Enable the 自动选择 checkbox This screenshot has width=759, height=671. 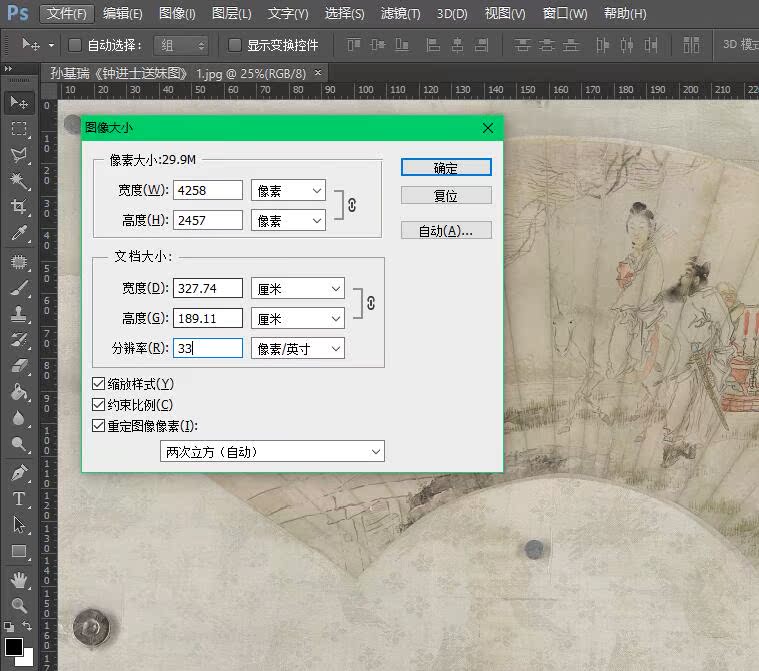[x=75, y=45]
